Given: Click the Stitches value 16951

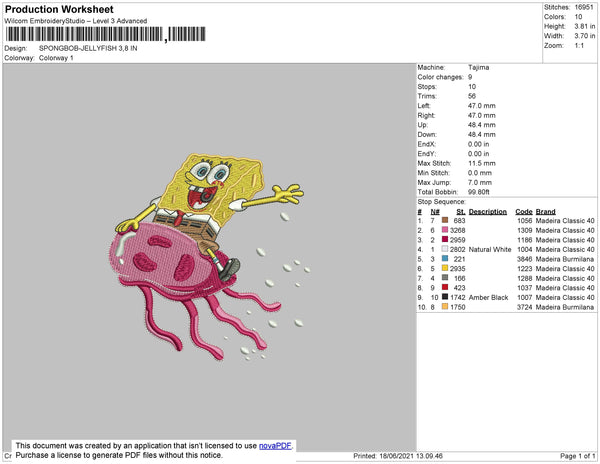Looking at the screenshot, I should [x=584, y=7].
